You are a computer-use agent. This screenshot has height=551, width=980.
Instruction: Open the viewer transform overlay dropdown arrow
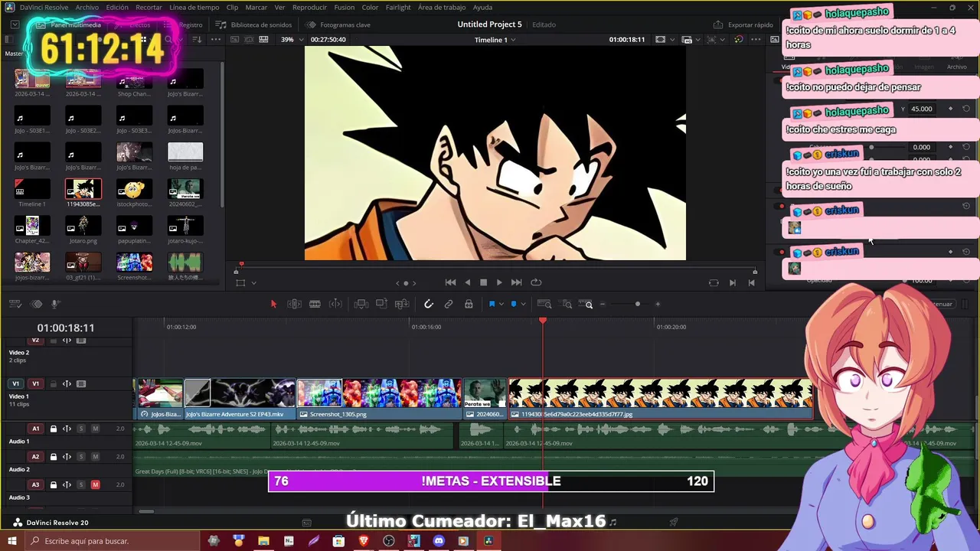pyautogui.click(x=253, y=283)
